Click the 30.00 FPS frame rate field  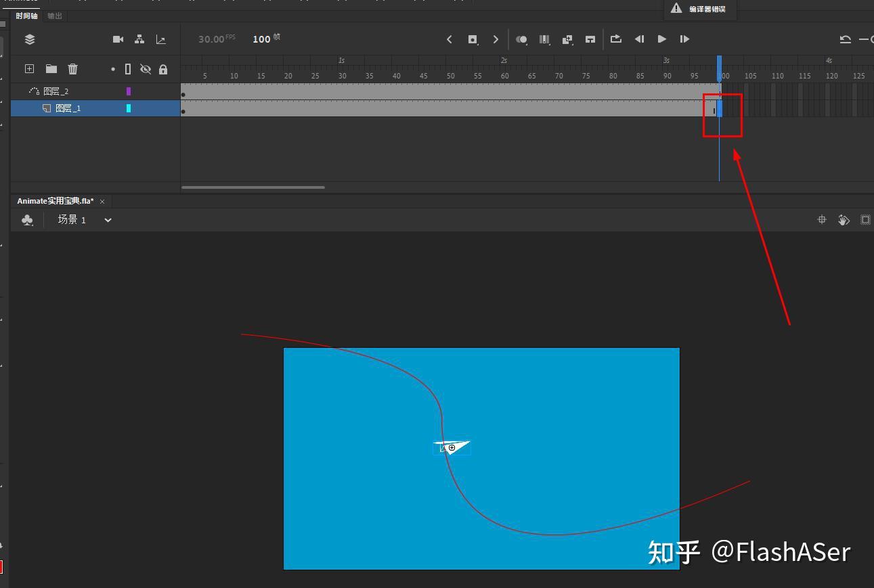coord(217,39)
